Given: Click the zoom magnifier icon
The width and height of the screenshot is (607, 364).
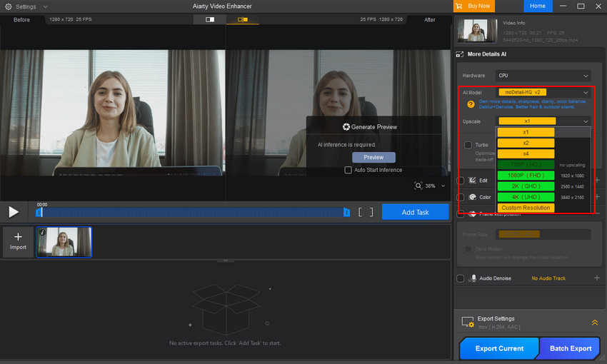Looking at the screenshot, I should 418,186.
